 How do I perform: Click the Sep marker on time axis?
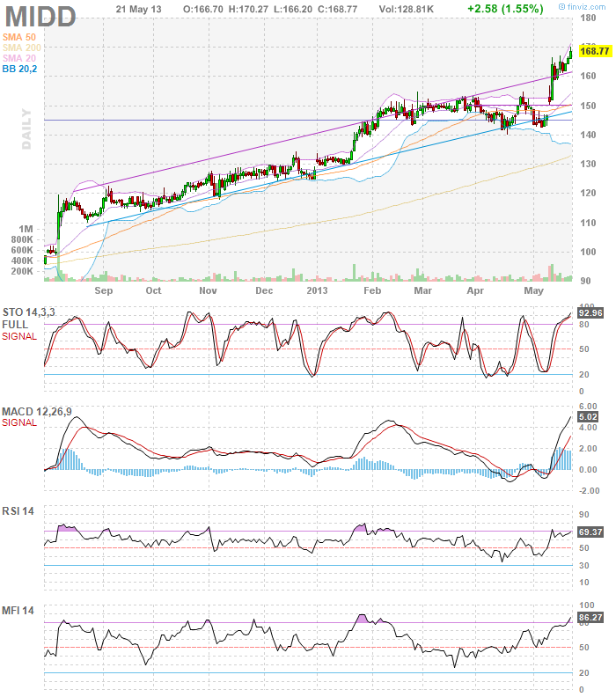point(103,290)
